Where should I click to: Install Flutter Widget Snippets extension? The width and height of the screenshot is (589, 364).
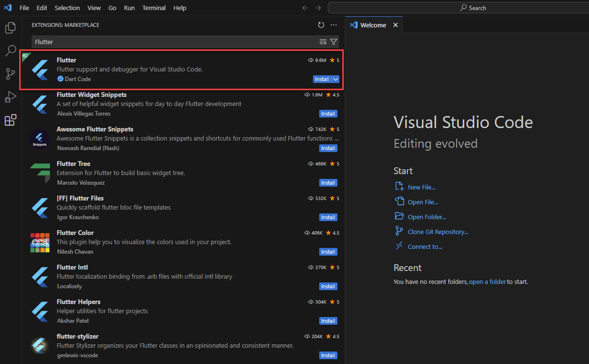tap(328, 114)
